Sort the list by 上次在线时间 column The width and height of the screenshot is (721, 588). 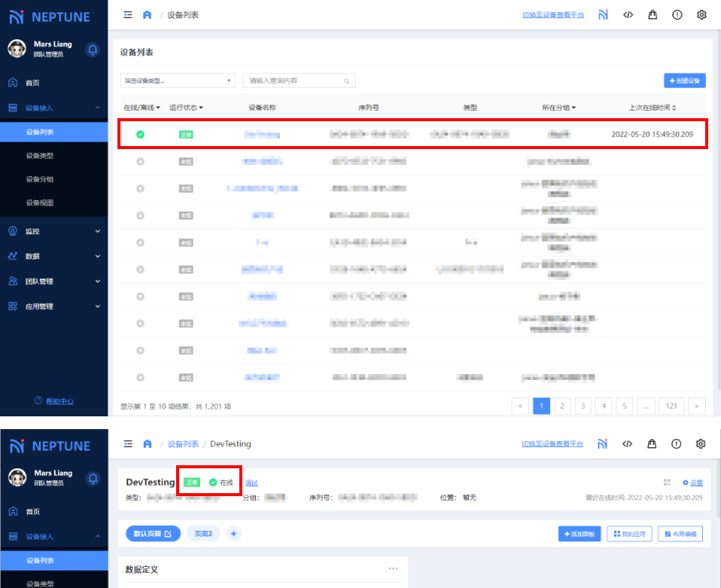click(x=653, y=108)
